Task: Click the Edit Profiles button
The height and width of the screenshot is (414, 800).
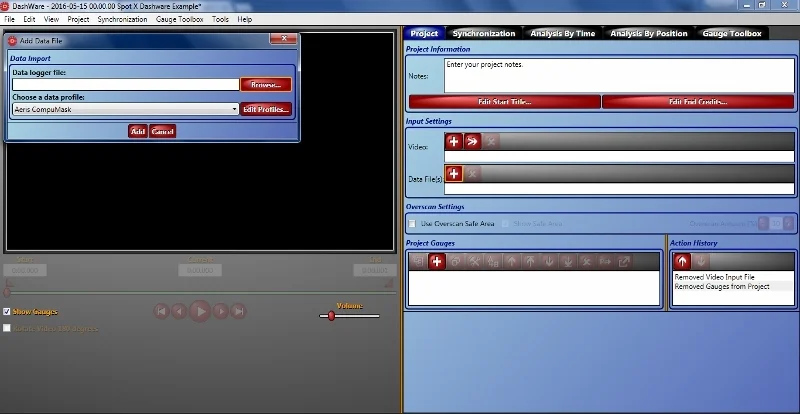Action: 266,109
